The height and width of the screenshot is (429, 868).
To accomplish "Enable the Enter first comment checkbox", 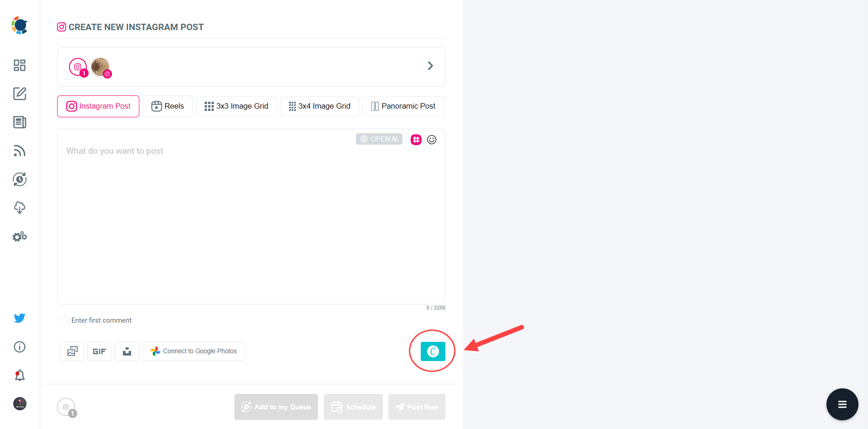I will pos(64,320).
